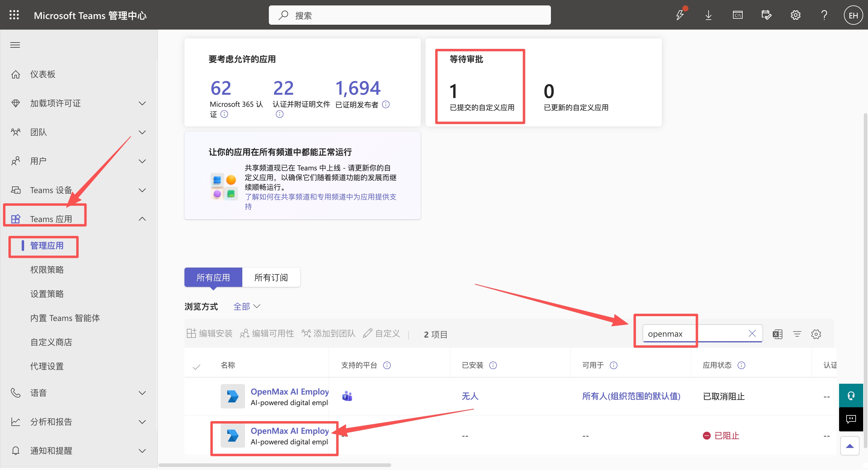
Task: Click 添加到团队 toolbar button
Action: (x=328, y=333)
